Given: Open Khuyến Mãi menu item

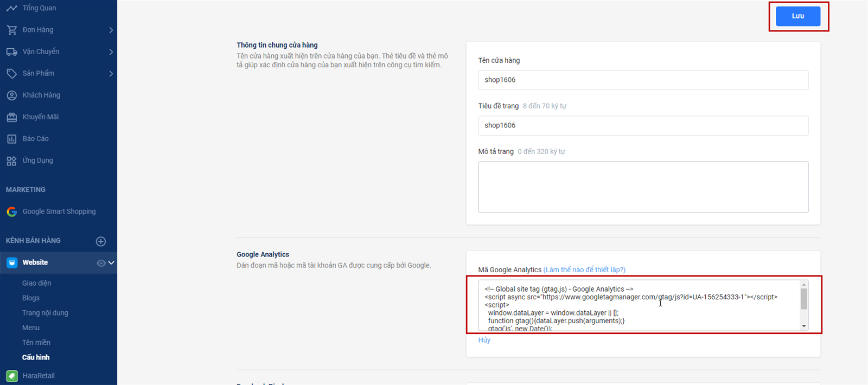Looking at the screenshot, I should click(41, 117).
